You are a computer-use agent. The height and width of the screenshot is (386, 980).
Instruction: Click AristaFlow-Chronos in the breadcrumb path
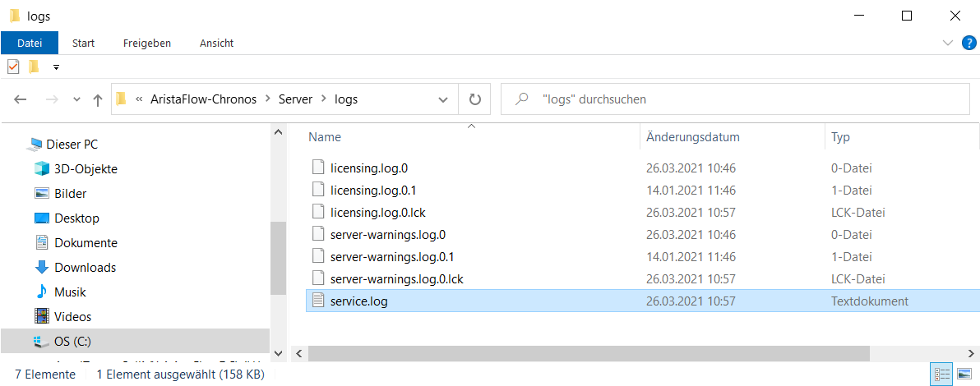click(x=203, y=99)
